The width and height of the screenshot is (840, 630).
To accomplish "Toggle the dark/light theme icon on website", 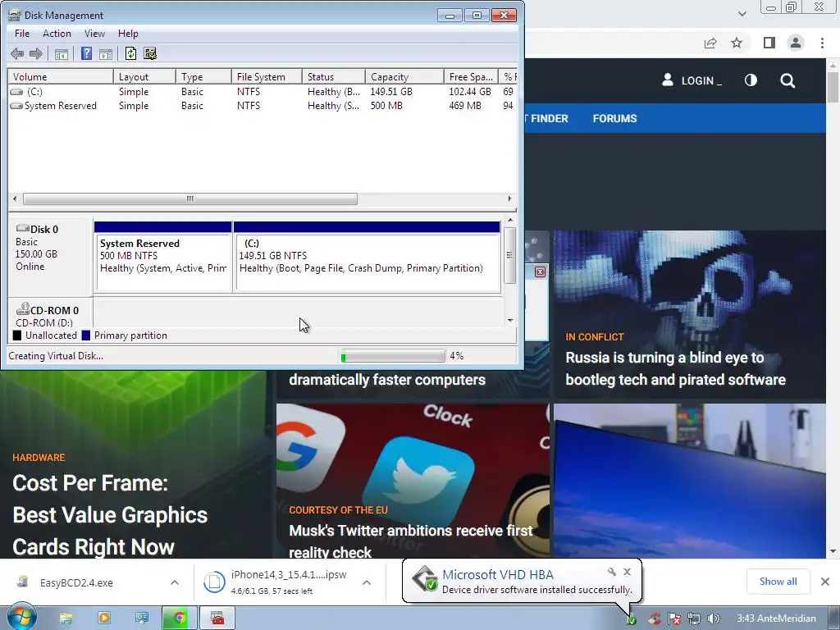I will 751,80.
